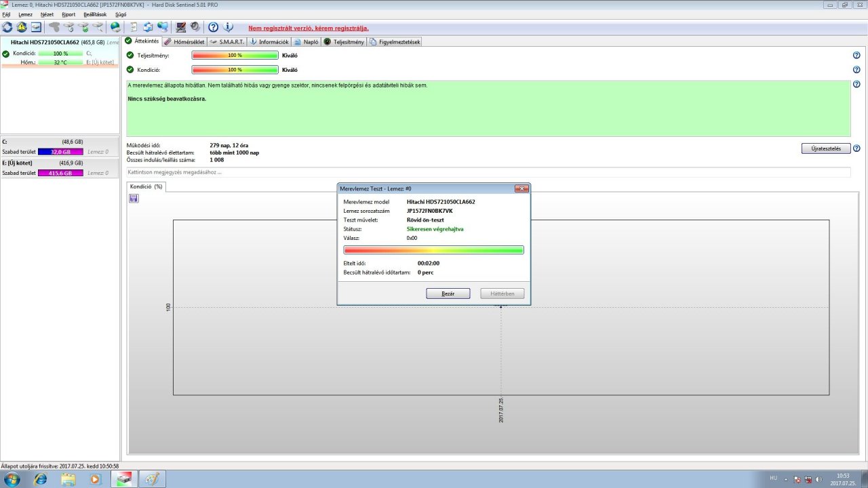The image size is (868, 488).
Task: Click the second disk test toolbar icon
Action: click(68, 27)
